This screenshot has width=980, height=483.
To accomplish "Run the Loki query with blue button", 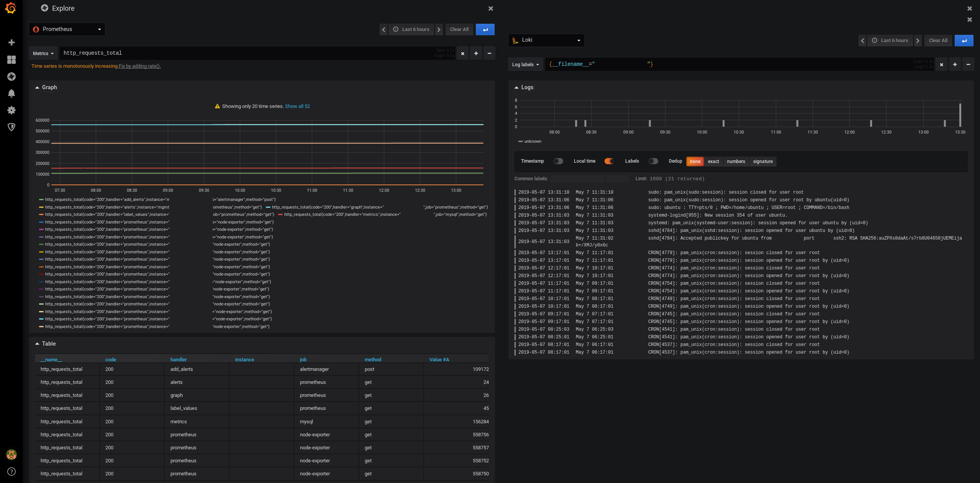I will 964,41.
